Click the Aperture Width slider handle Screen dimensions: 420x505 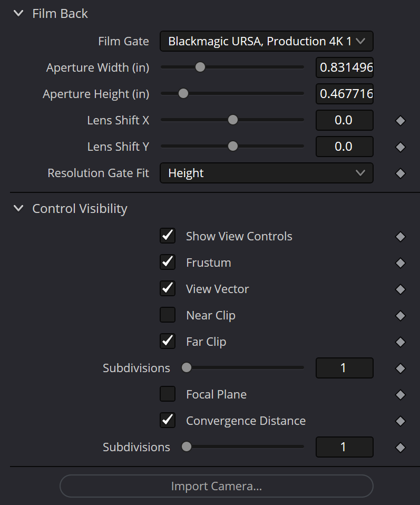click(200, 67)
